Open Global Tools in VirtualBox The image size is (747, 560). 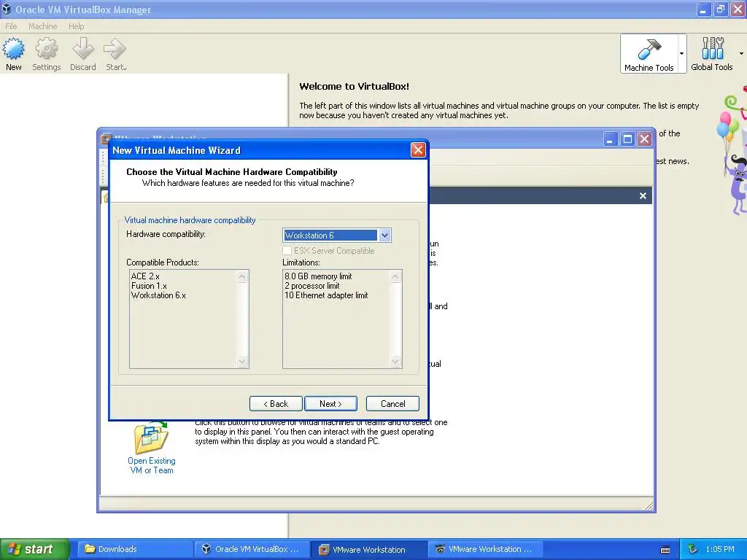(712, 54)
